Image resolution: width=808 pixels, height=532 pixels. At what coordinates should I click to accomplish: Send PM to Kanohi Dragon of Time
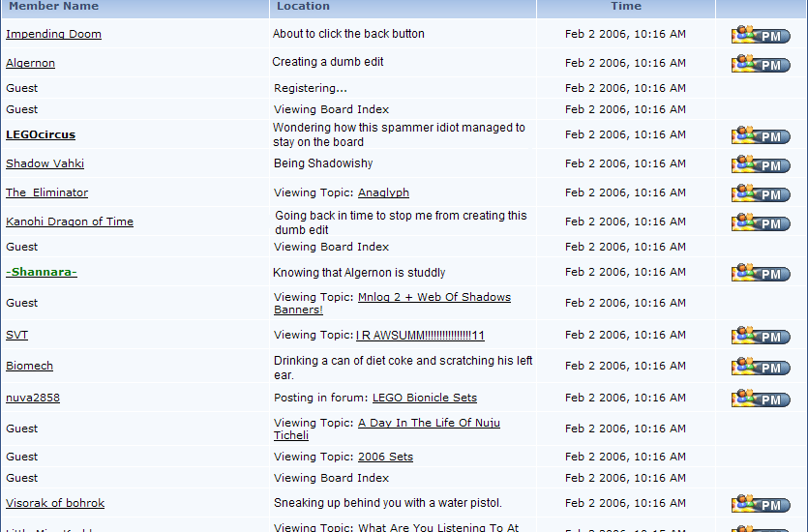coord(761,222)
